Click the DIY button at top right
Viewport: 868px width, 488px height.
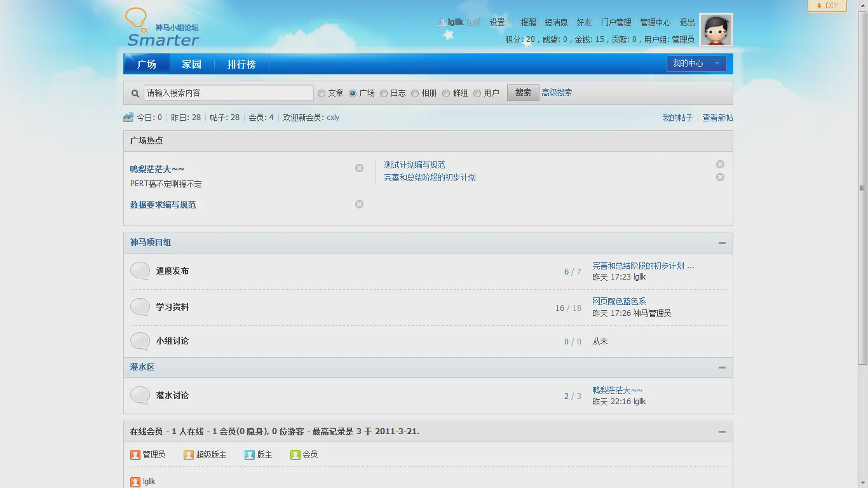pyautogui.click(x=827, y=6)
